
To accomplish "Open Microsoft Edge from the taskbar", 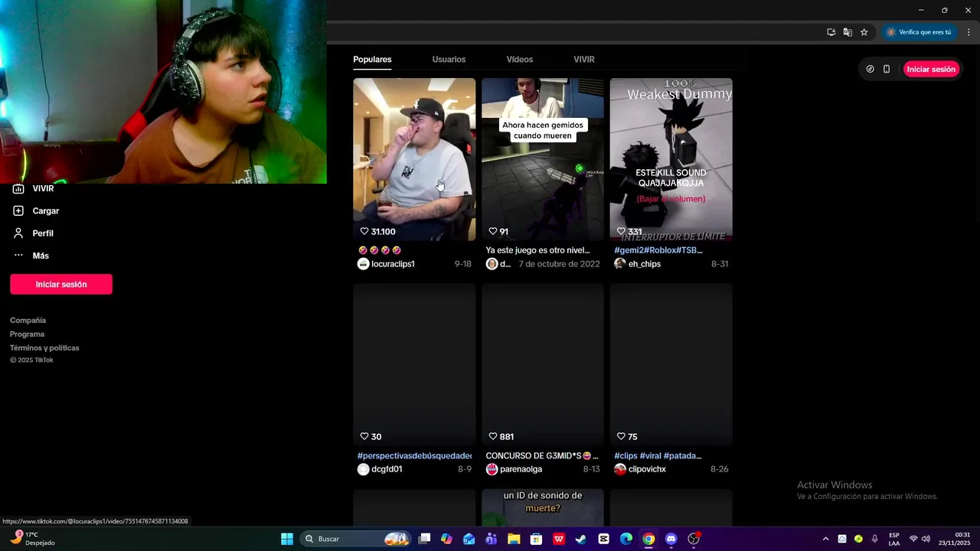I will click(626, 539).
